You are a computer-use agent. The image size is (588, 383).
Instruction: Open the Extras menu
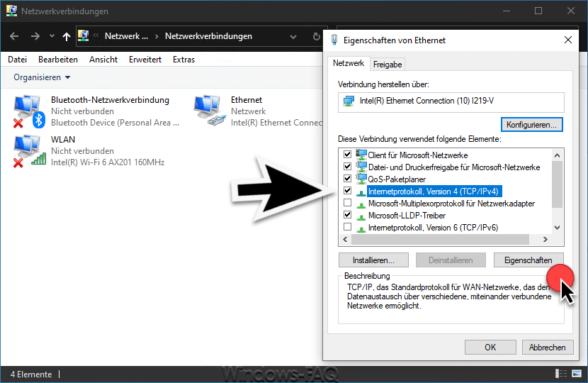pyautogui.click(x=183, y=60)
